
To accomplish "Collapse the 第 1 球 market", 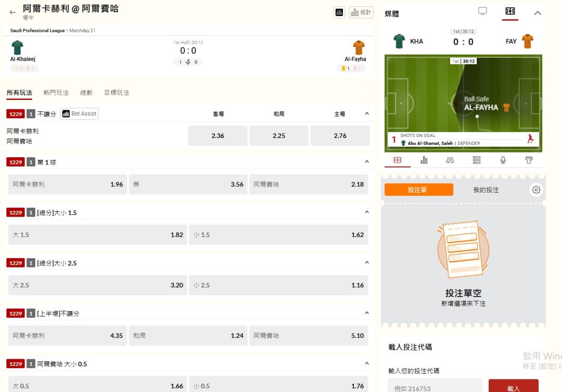I will [x=367, y=162].
